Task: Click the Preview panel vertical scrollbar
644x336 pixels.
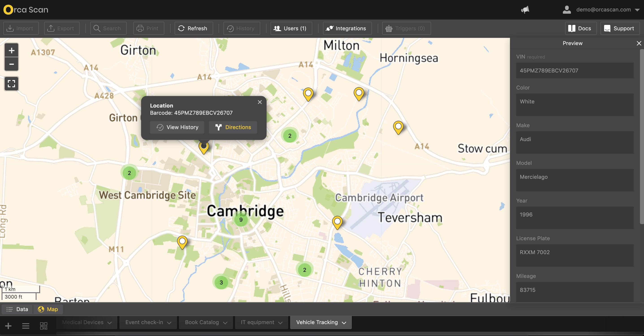Action: point(642,136)
